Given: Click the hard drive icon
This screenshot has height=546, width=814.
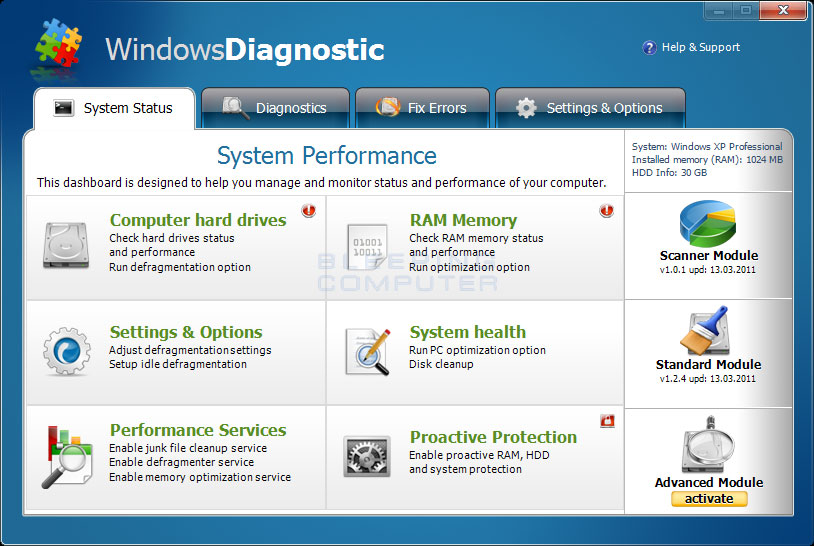Looking at the screenshot, I should point(66,245).
